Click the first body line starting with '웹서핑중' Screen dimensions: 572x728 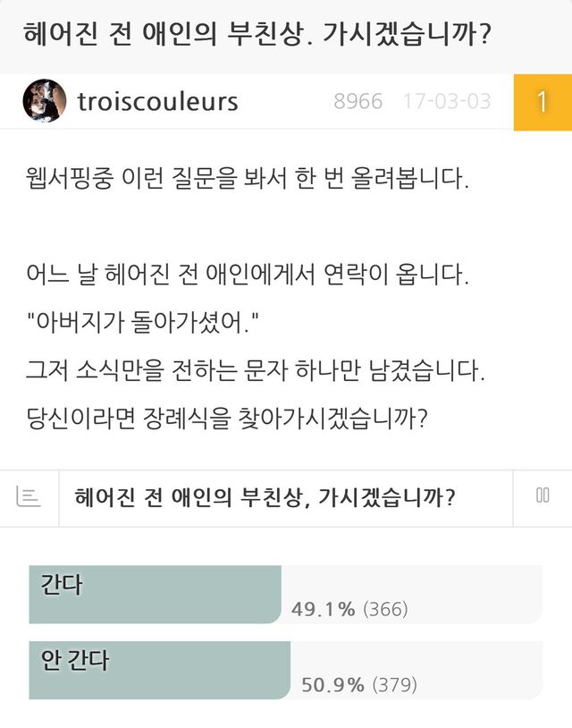[x=248, y=179]
